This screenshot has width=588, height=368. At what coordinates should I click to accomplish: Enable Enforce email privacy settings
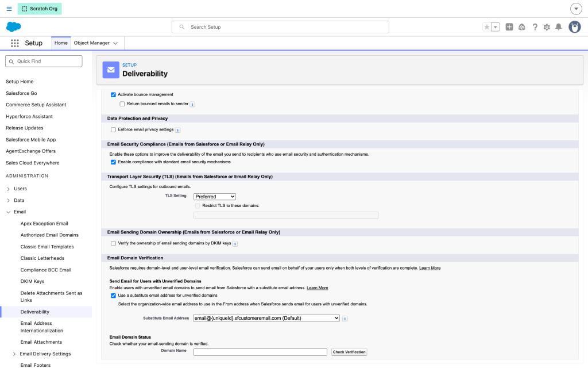(113, 129)
